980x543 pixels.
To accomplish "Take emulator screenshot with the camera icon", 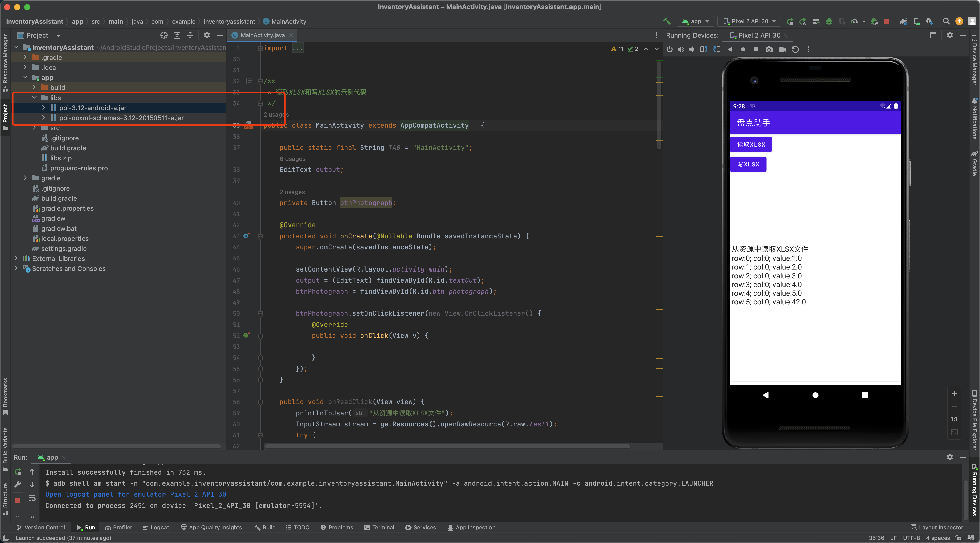I will 769,50.
